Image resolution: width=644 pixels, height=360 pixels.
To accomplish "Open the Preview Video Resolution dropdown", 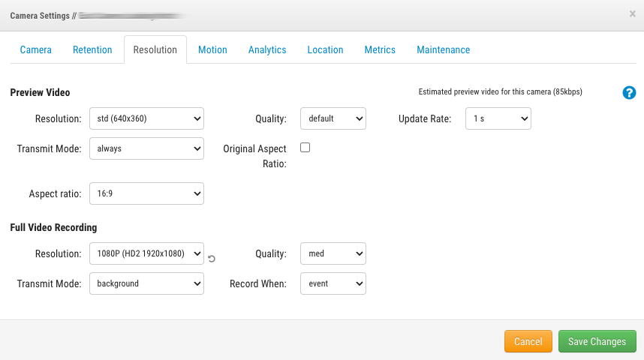I will coord(146,118).
